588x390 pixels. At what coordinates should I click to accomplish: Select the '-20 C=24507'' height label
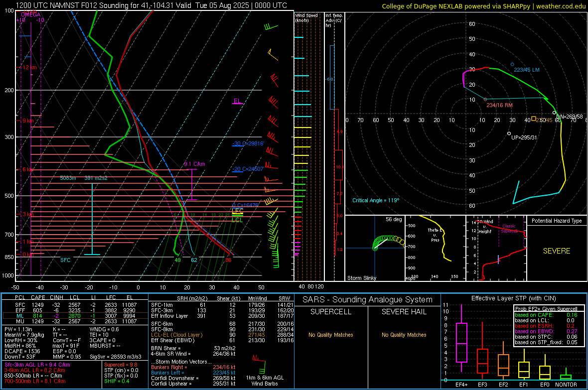pyautogui.click(x=248, y=169)
